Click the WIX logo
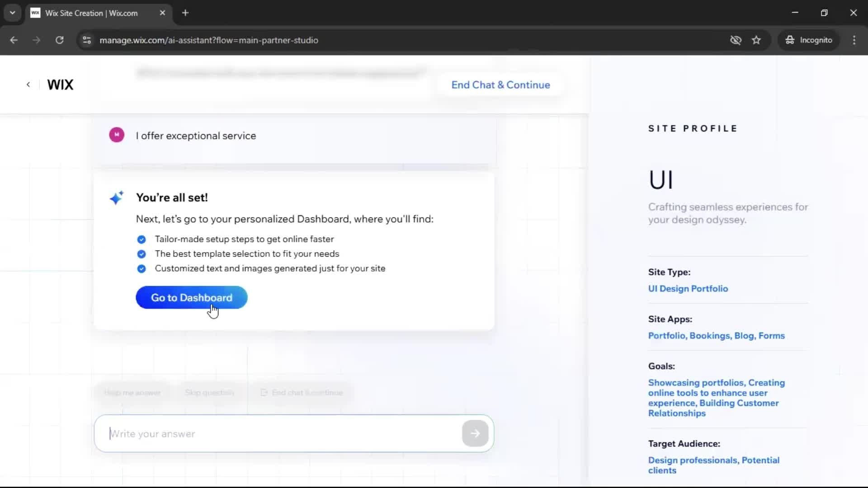This screenshot has width=868, height=488. coord(60,84)
